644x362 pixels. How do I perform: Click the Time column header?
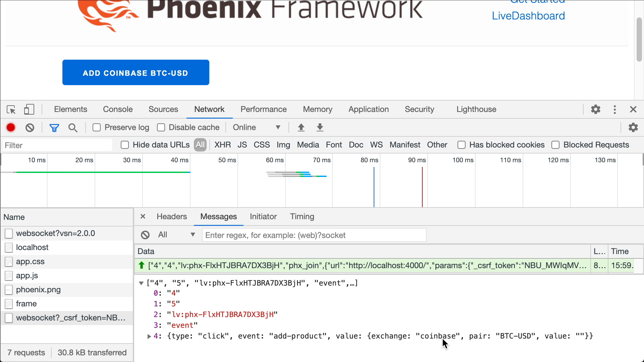tap(626, 251)
